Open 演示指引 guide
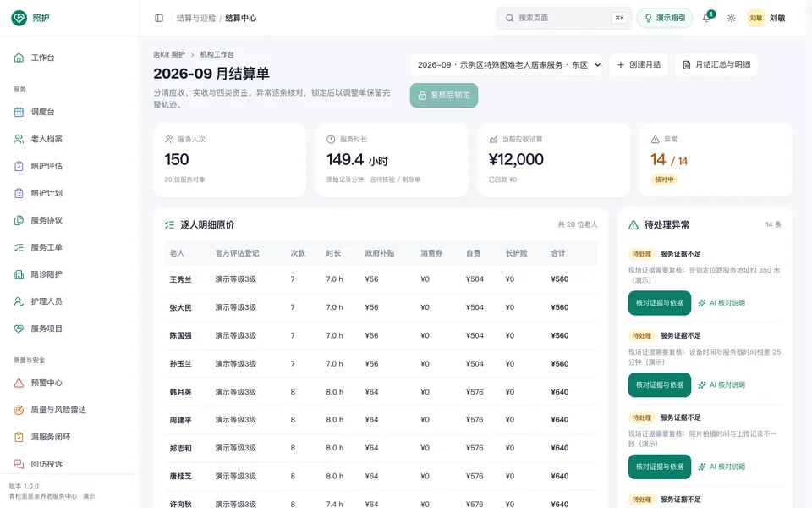The image size is (812, 508). (x=665, y=18)
